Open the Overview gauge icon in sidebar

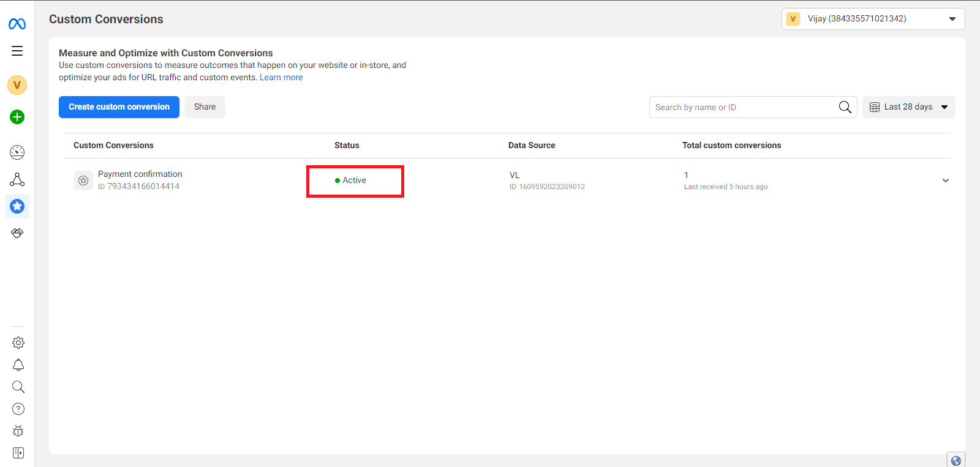(17, 152)
